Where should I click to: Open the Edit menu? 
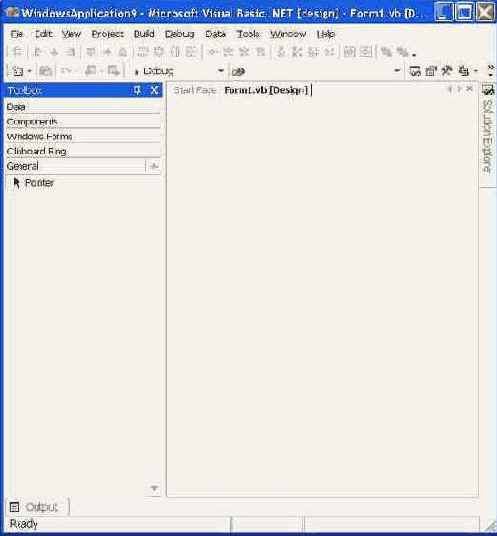[44, 34]
